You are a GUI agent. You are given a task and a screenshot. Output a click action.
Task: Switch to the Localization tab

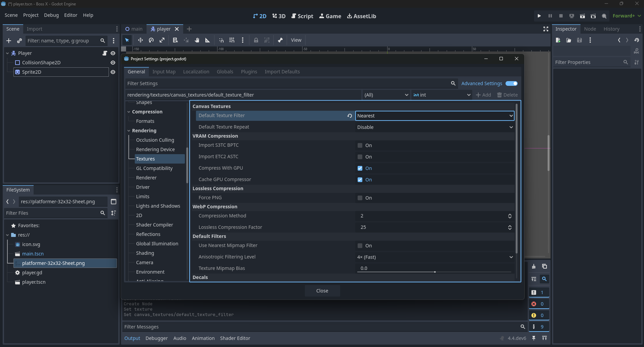coord(196,72)
